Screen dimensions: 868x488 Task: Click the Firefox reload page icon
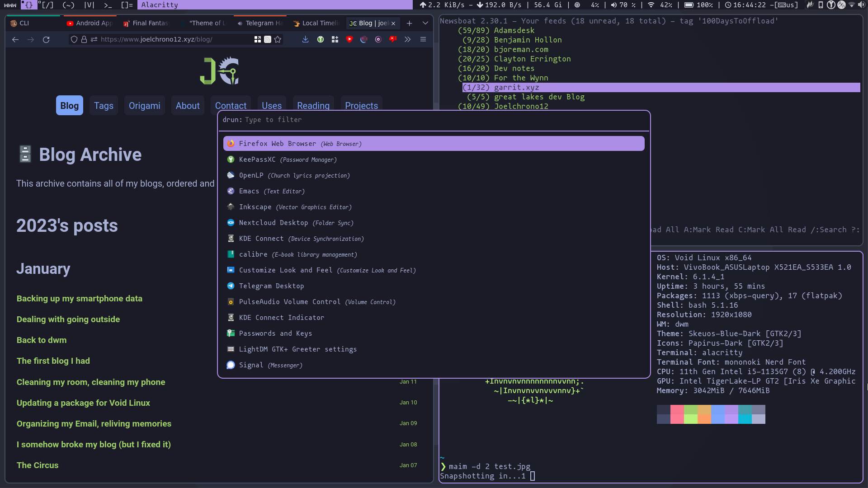(x=46, y=40)
